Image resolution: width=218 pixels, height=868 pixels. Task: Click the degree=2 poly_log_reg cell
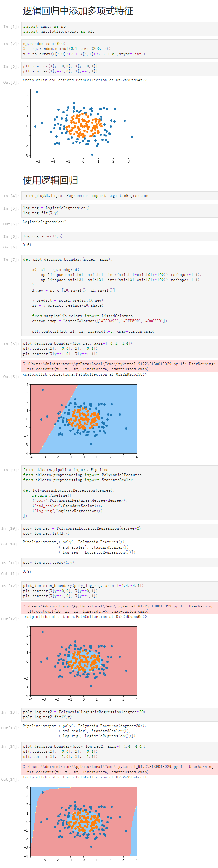point(119,531)
